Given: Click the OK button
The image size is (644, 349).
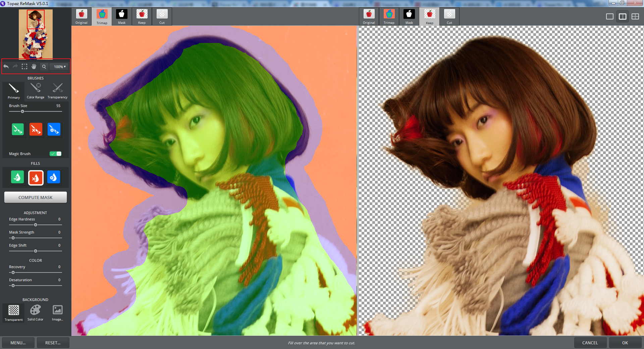Looking at the screenshot, I should [625, 343].
